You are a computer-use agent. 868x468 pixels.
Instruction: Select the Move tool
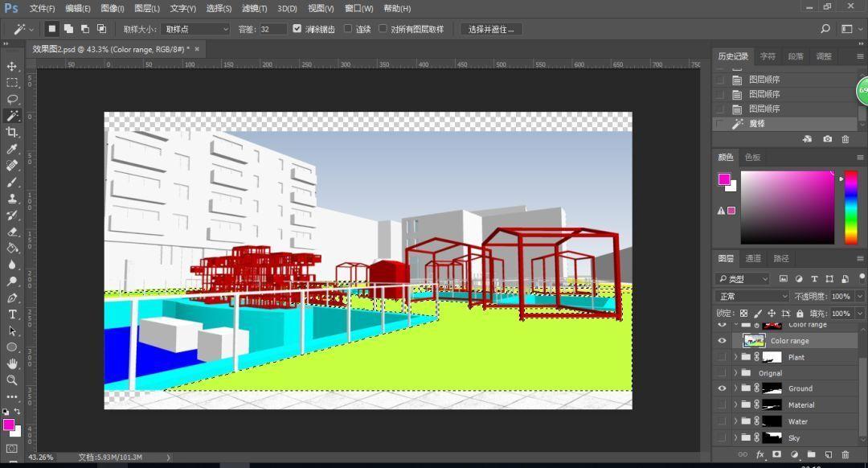point(12,66)
